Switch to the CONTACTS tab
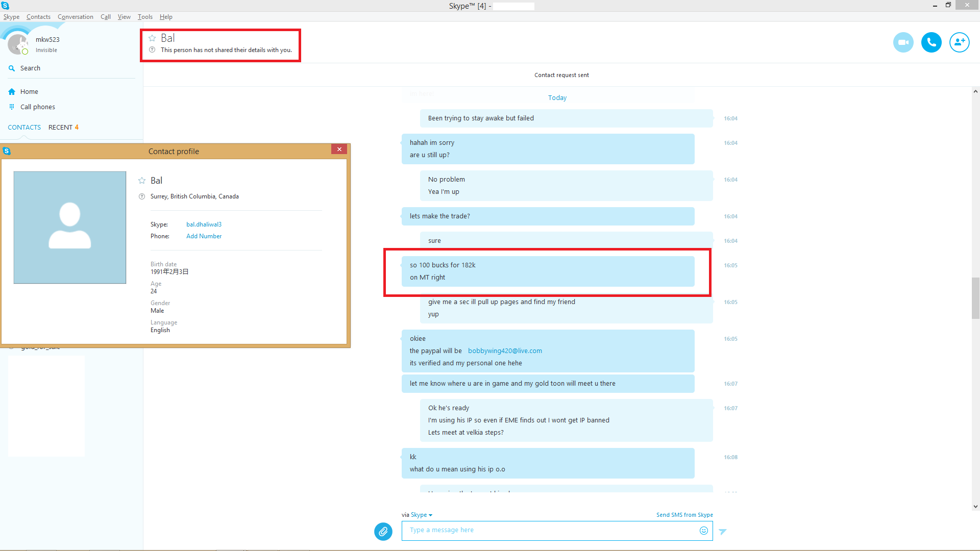This screenshot has width=980, height=551. (x=24, y=128)
